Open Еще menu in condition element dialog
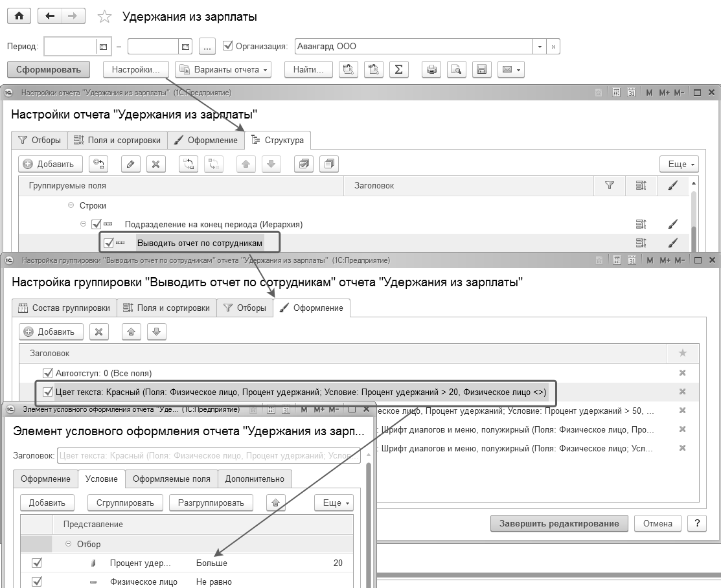The height and width of the screenshot is (588, 721). [334, 503]
